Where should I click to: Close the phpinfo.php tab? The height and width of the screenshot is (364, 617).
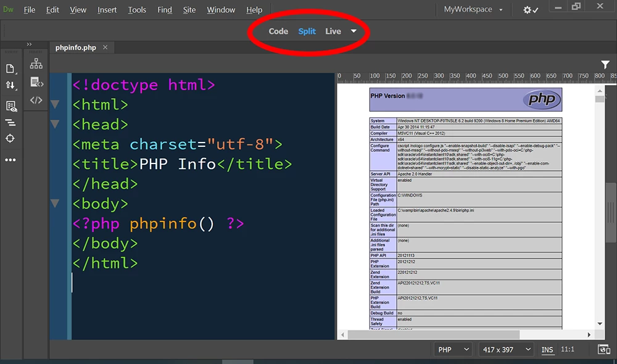click(x=105, y=48)
